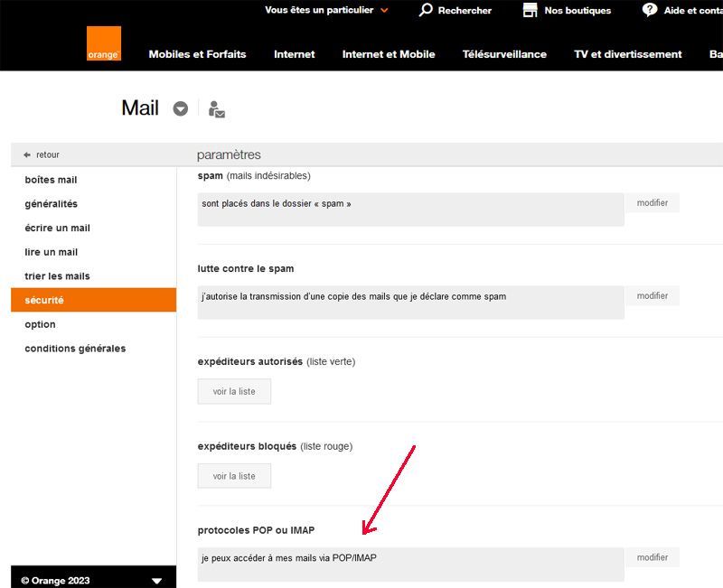View the 'expéditeurs bloqués' list
The height and width of the screenshot is (588, 723).
[x=234, y=476]
